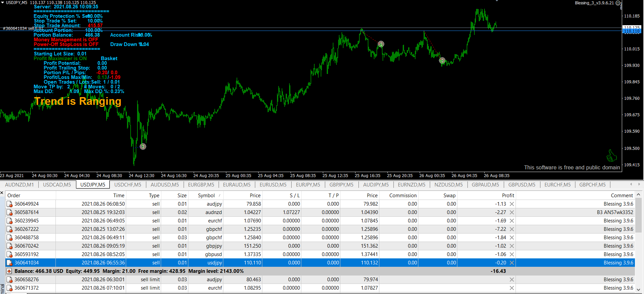
Task: Click the Balance summary row icon
Action: click(9, 271)
